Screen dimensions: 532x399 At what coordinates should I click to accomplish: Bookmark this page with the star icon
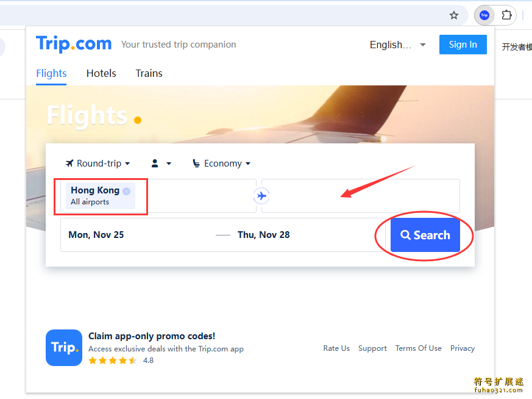point(453,15)
